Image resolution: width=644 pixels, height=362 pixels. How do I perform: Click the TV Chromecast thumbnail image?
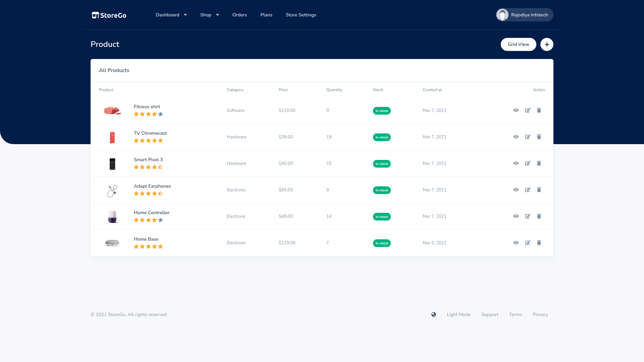pos(112,137)
